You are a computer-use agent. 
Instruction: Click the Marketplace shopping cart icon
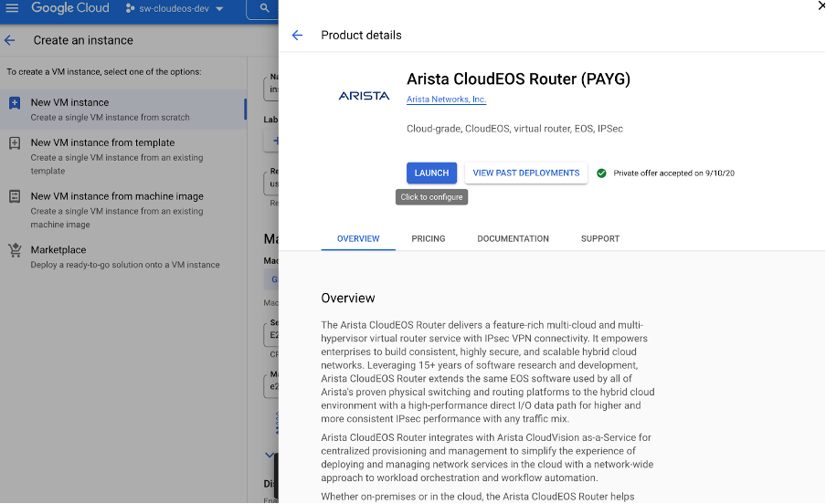pyautogui.click(x=15, y=250)
